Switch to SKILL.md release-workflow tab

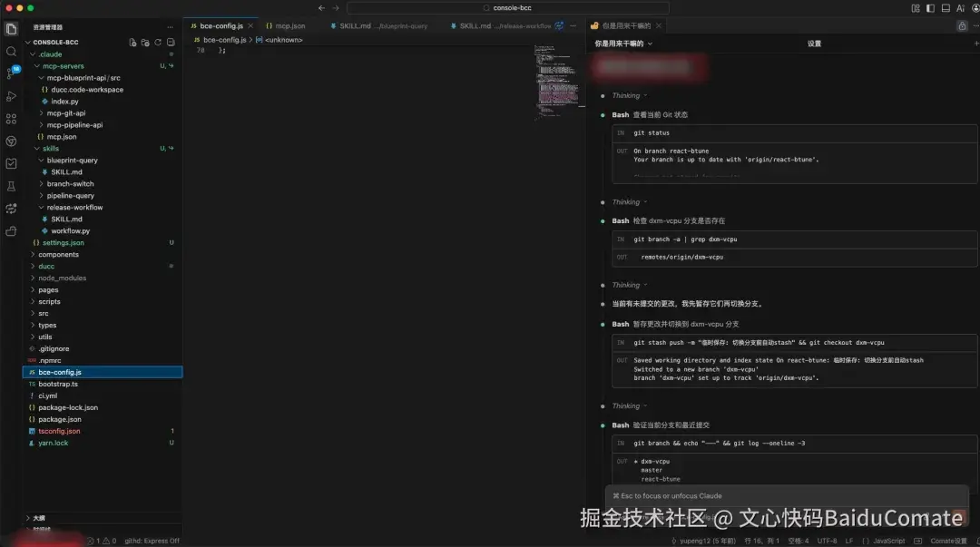click(505, 25)
